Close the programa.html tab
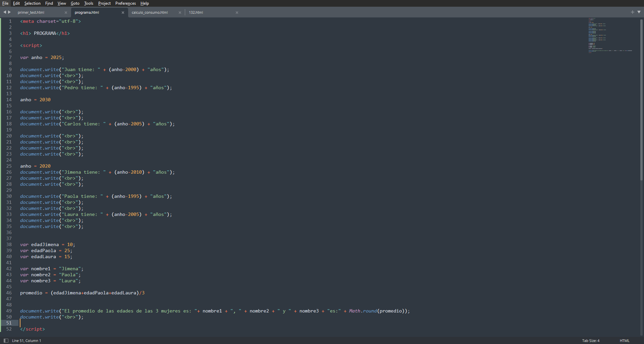This screenshot has width=644, height=344. point(123,12)
